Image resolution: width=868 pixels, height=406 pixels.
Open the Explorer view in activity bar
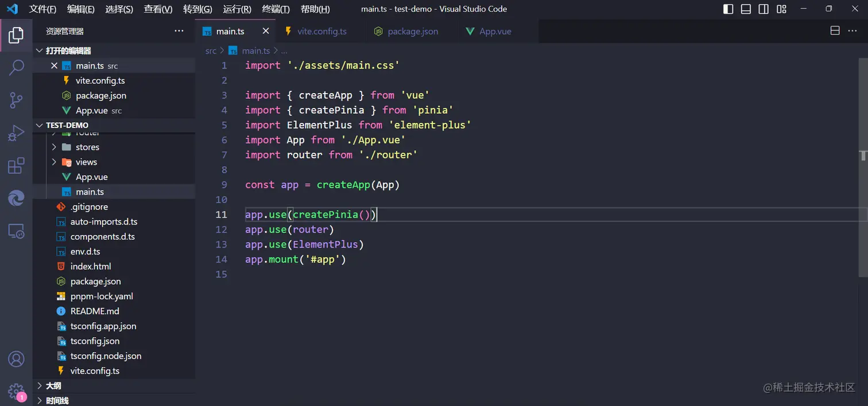click(16, 36)
